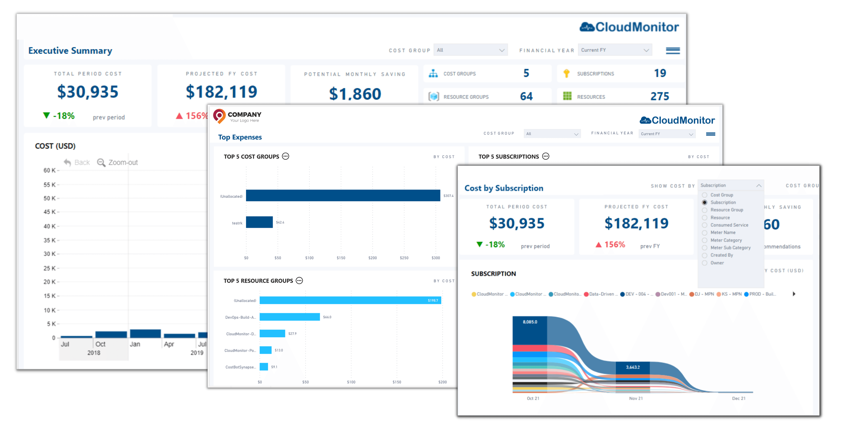The height and width of the screenshot is (434, 868).
Task: Click the 3,643.2 Nov 21 ribbon segment
Action: [633, 368]
